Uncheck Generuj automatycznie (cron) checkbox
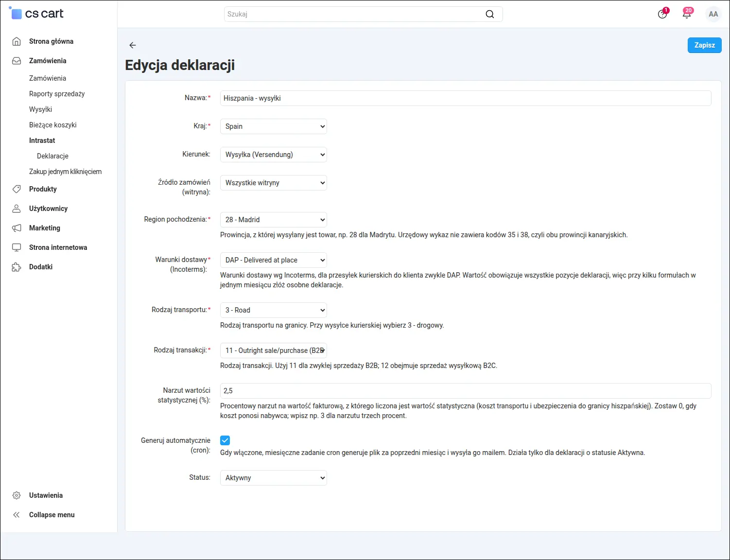 pyautogui.click(x=225, y=440)
